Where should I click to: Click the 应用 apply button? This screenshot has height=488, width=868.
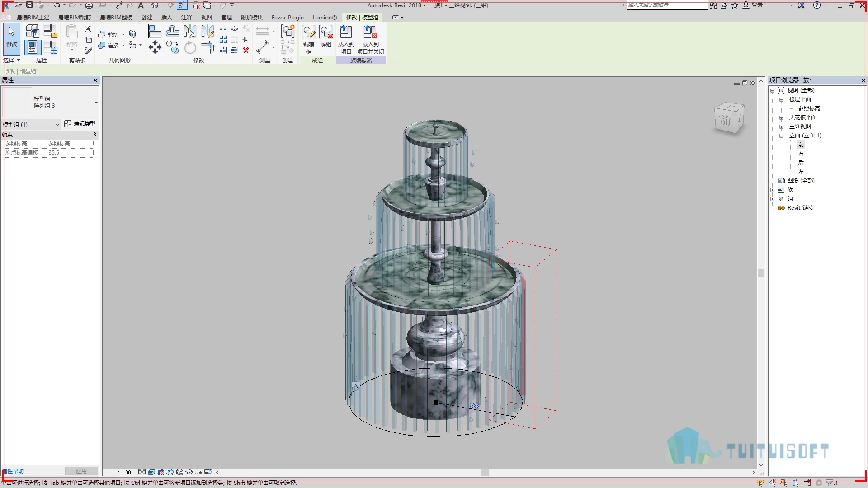pos(81,471)
